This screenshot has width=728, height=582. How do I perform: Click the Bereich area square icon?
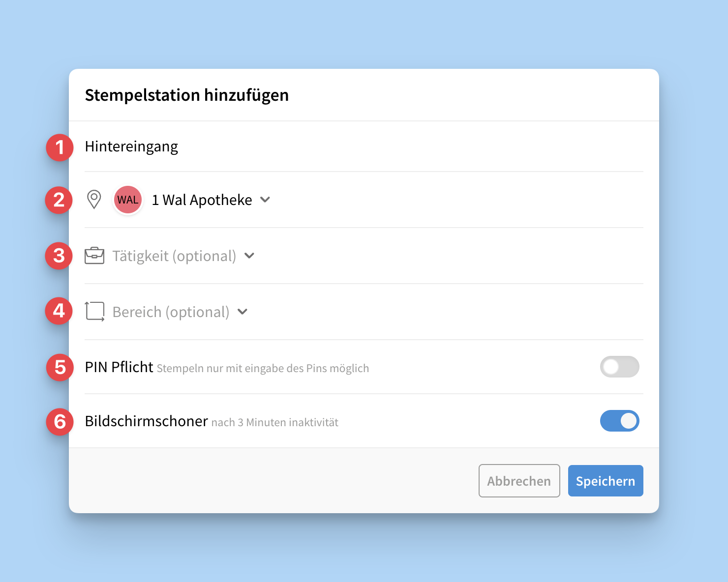94,312
